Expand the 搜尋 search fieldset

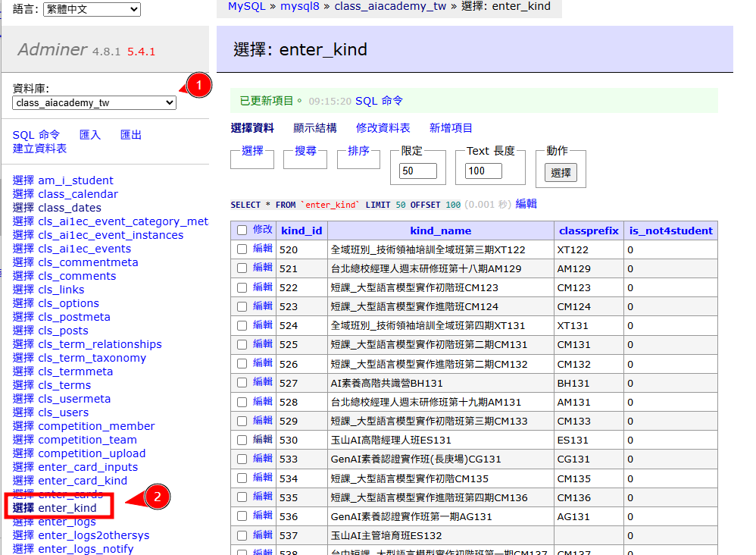click(305, 152)
